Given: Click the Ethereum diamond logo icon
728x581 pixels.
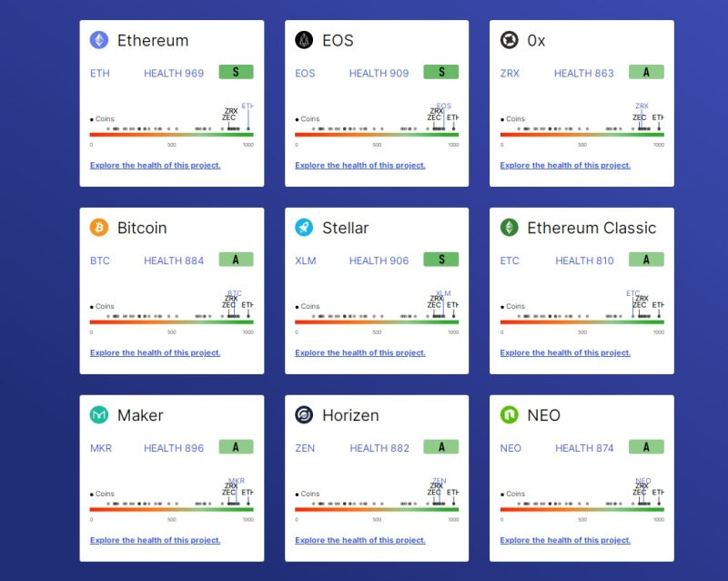Looking at the screenshot, I should tap(99, 40).
